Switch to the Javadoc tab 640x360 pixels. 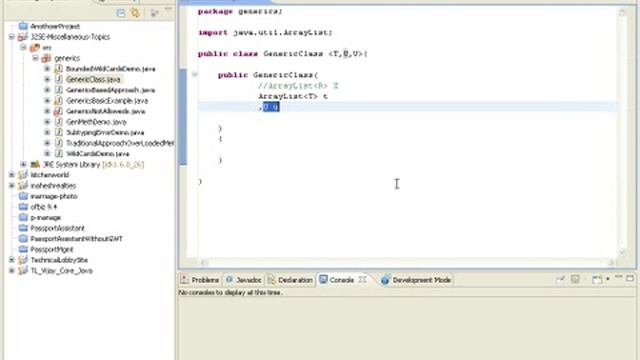(244, 280)
